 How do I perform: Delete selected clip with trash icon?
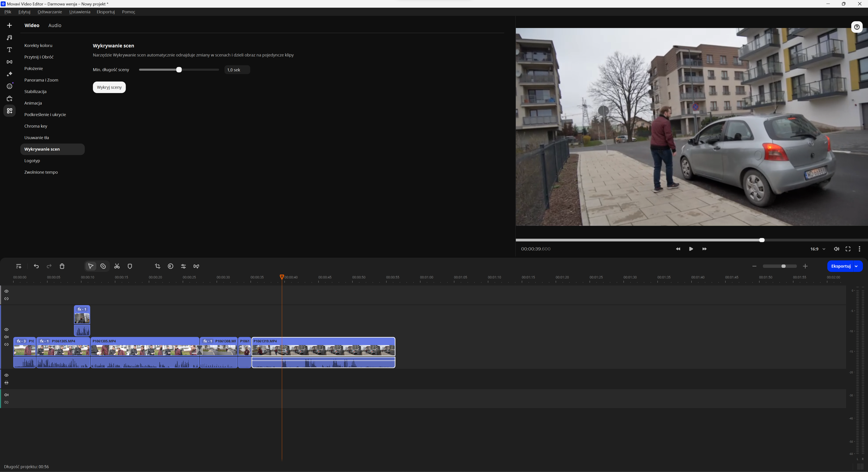(x=62, y=266)
